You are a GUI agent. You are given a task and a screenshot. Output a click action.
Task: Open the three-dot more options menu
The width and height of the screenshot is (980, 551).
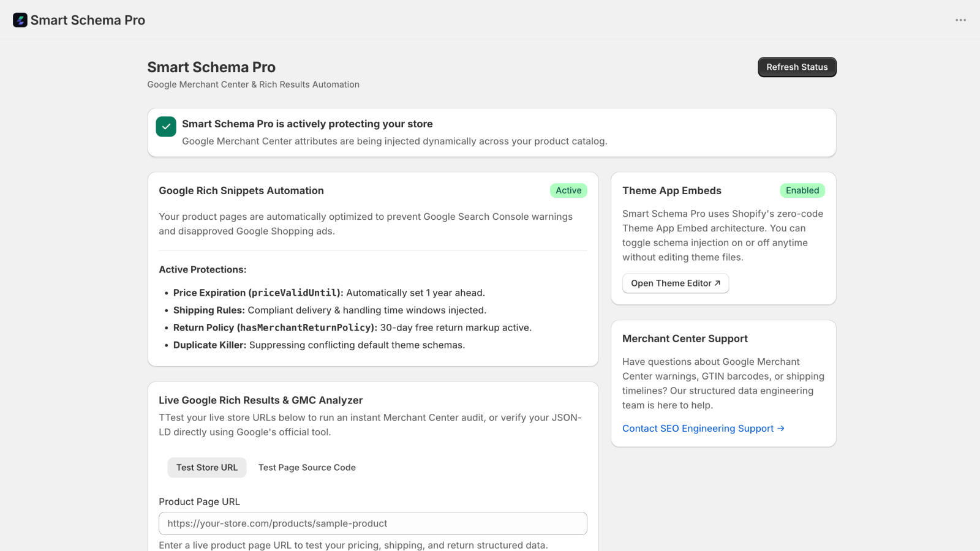(960, 20)
